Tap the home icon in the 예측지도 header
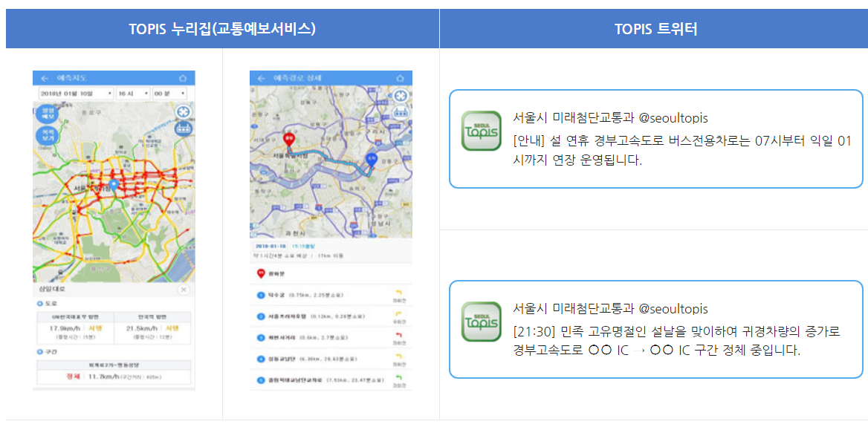The height and width of the screenshot is (430, 868). [183, 78]
